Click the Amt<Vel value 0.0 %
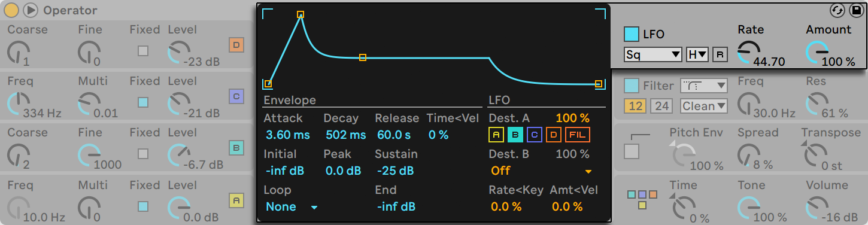This screenshot has height=225, width=868. click(567, 207)
